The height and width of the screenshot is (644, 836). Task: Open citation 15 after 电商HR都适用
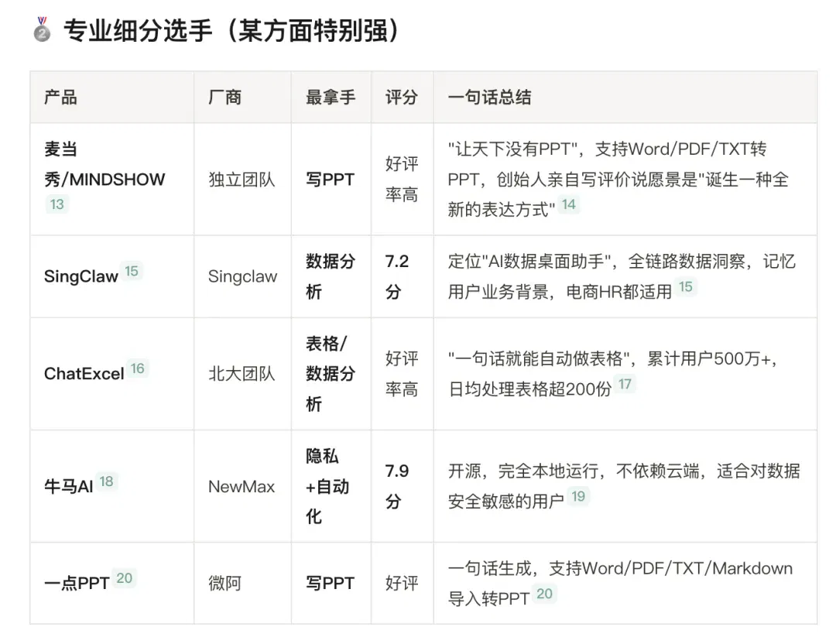click(x=685, y=287)
